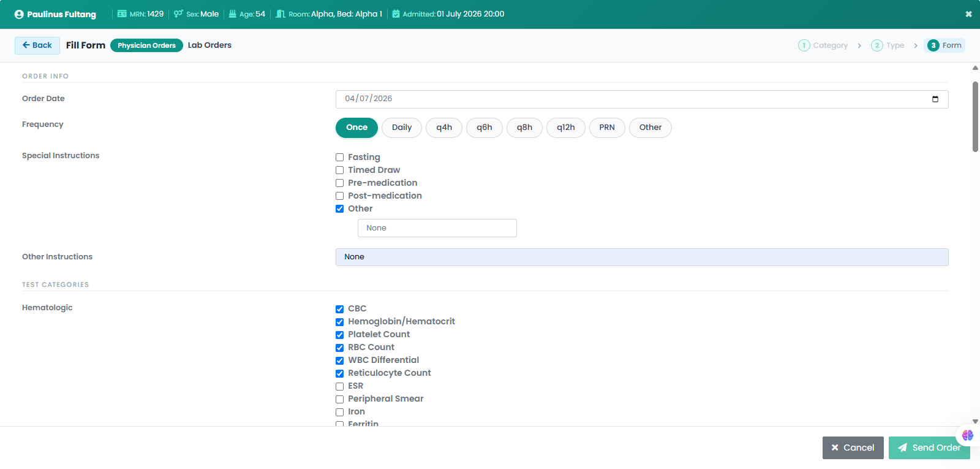Viewport: 980px width, 469px height.
Task: Uncheck the CBC checkbox
Action: (339, 309)
